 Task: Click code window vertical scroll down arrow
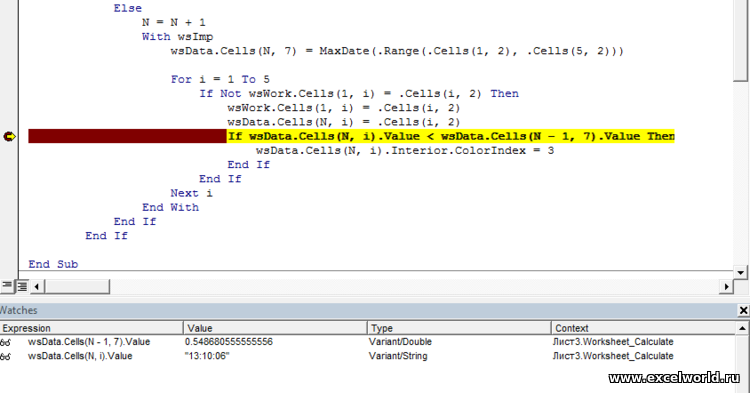(740, 273)
